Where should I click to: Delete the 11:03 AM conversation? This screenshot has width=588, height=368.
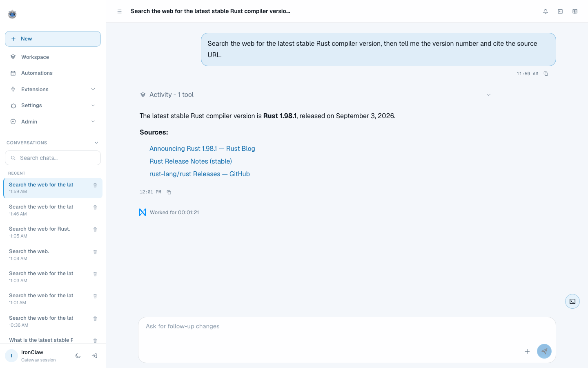click(x=95, y=274)
